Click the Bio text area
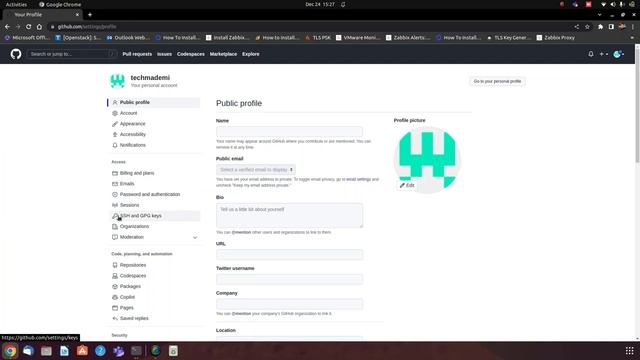Image resolution: width=640 pixels, height=360 pixels. pyautogui.click(x=289, y=215)
